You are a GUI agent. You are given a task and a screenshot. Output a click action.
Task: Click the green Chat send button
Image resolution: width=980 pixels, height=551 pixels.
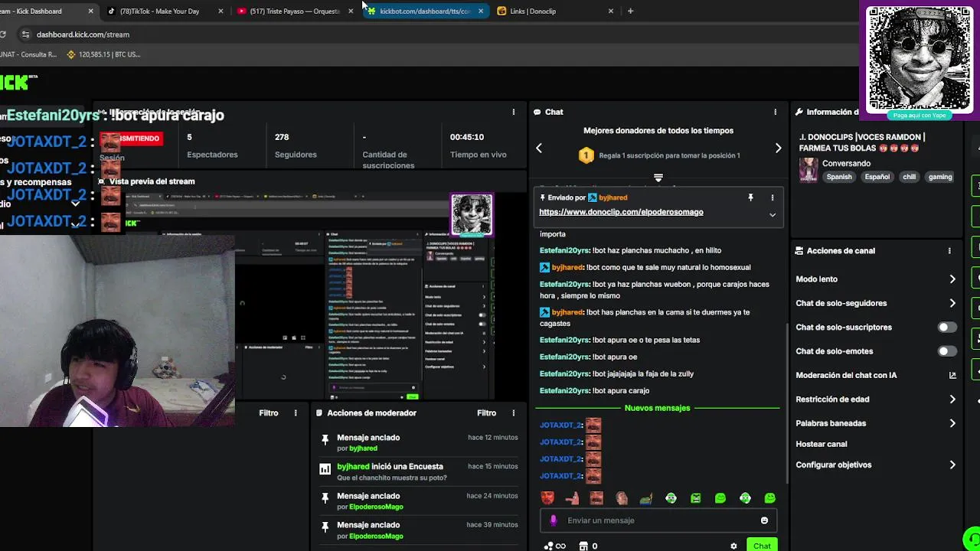[762, 546]
